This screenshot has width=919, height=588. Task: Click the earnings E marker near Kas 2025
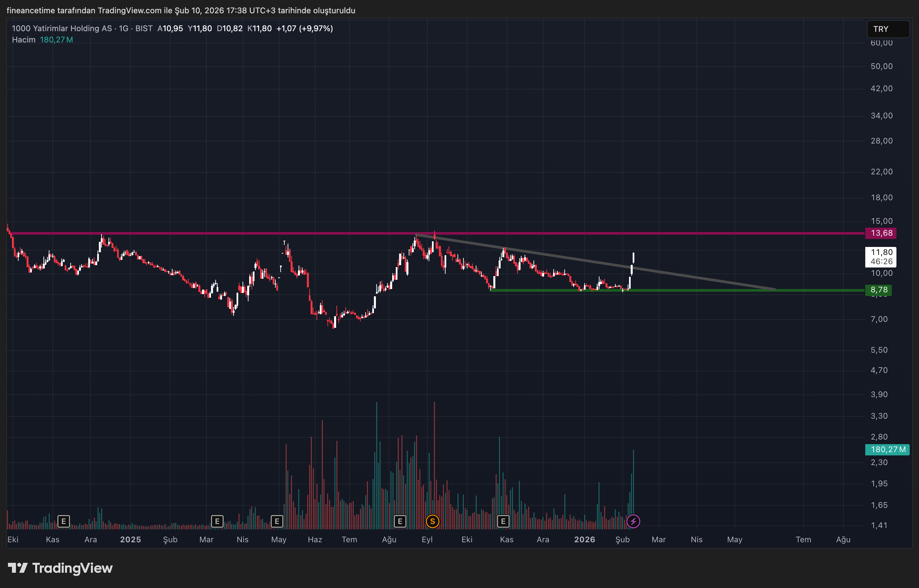tap(503, 521)
